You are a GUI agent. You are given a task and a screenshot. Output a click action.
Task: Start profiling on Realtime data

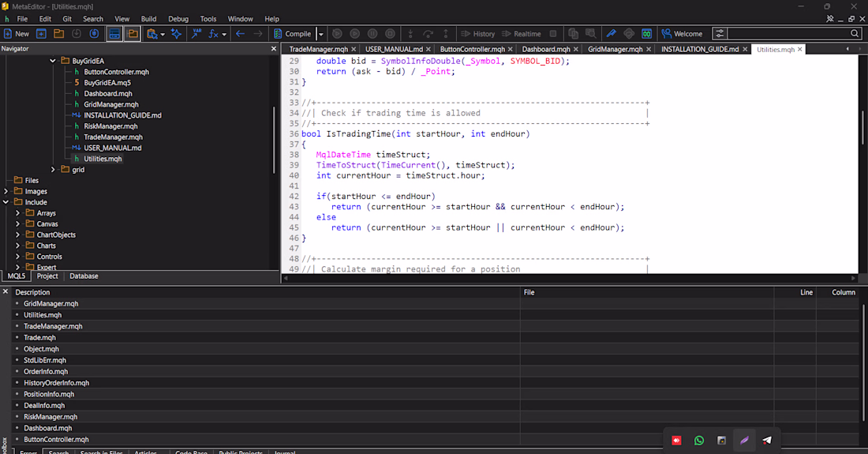coord(521,34)
